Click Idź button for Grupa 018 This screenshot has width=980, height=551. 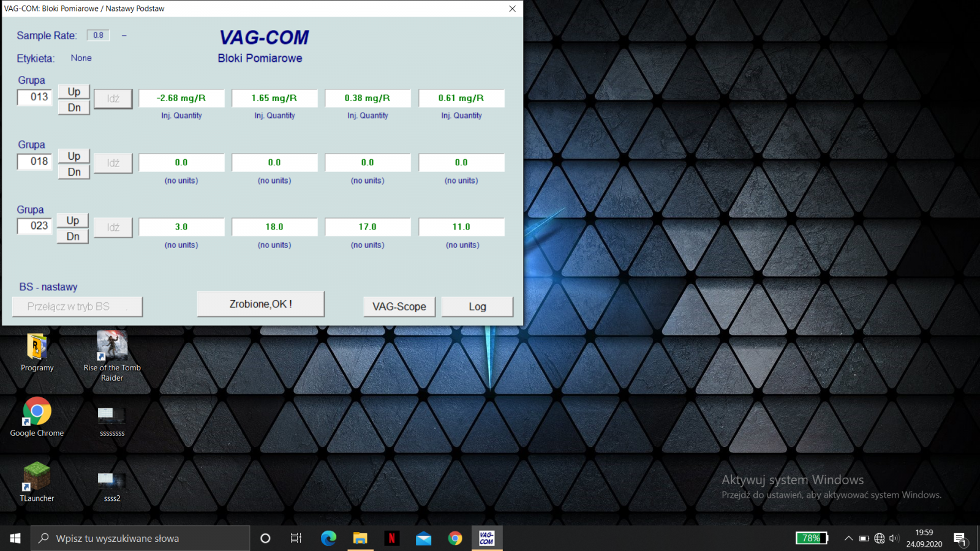point(113,163)
